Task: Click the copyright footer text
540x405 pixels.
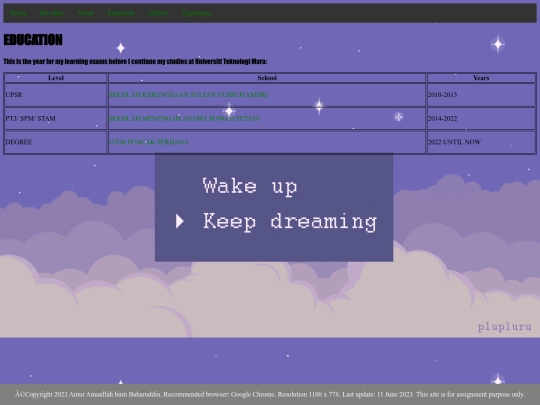Action: click(270, 394)
